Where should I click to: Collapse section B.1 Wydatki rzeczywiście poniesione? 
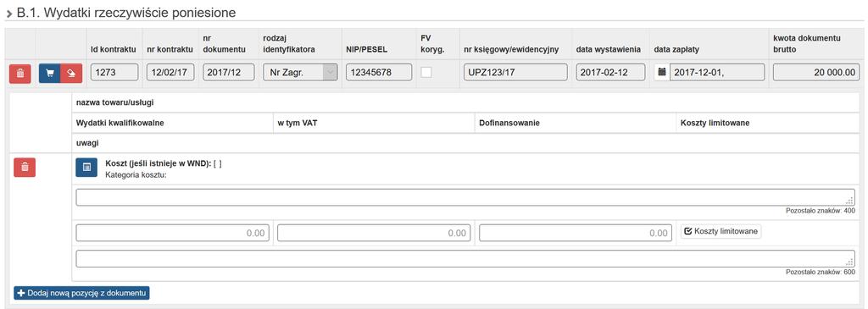(x=9, y=14)
